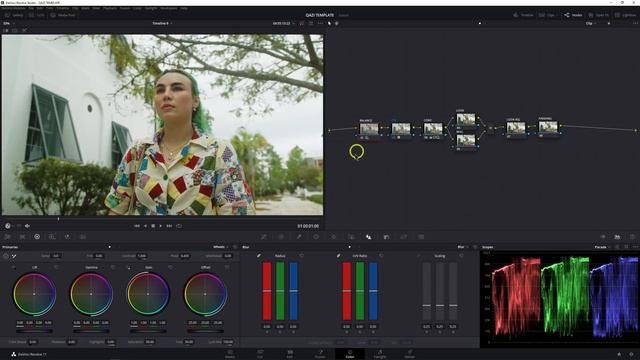Open Timeline 6 selector dropdown
The image size is (640, 360).
(x=162, y=23)
